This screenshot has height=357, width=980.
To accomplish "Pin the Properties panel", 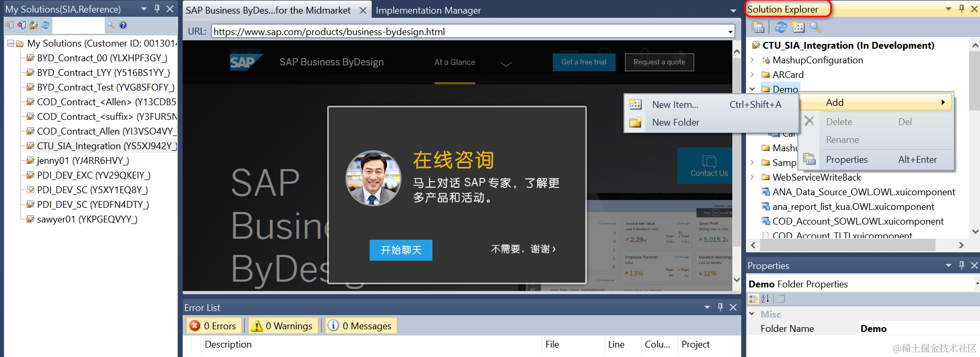I will coord(962,265).
